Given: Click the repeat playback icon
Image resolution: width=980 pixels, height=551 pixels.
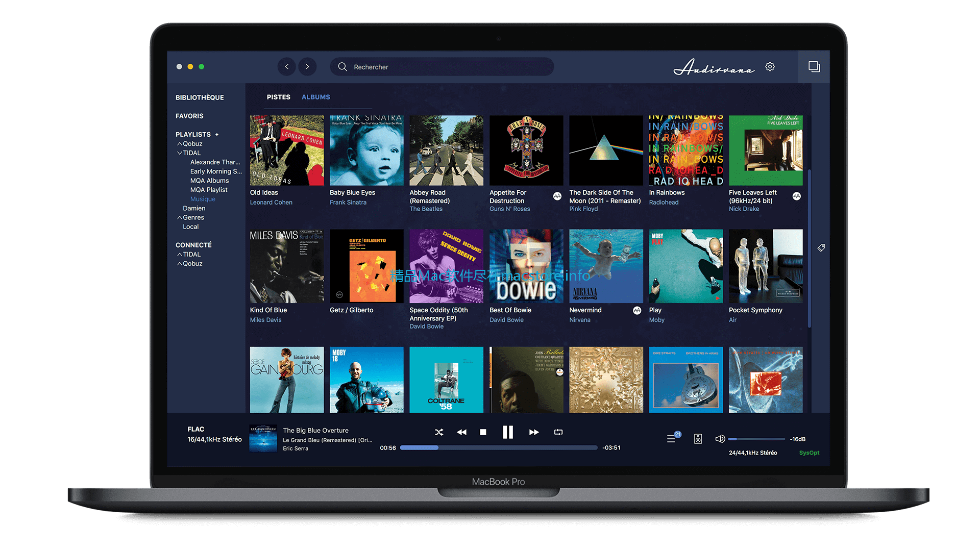Looking at the screenshot, I should [557, 431].
